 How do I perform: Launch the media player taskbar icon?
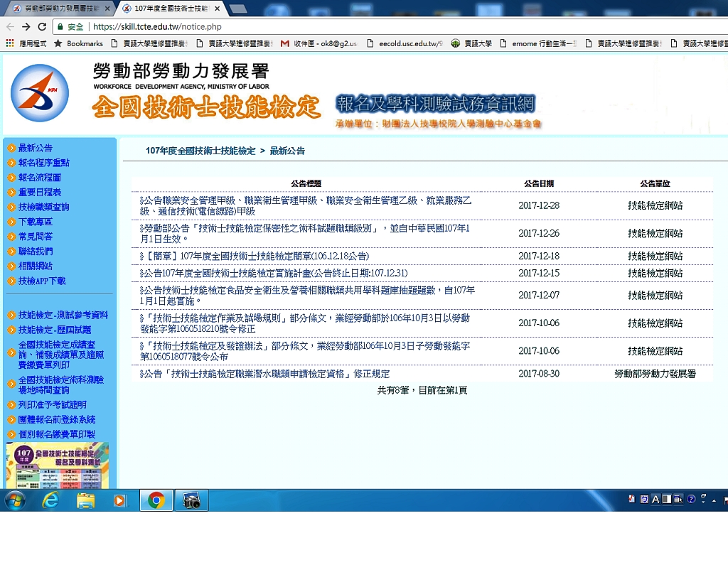pos(121,500)
